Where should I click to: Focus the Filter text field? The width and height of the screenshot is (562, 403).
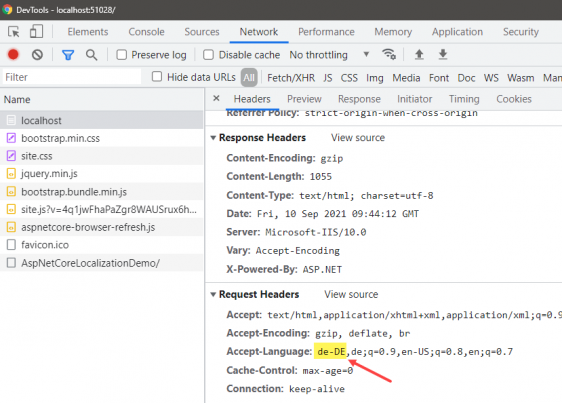pos(72,77)
